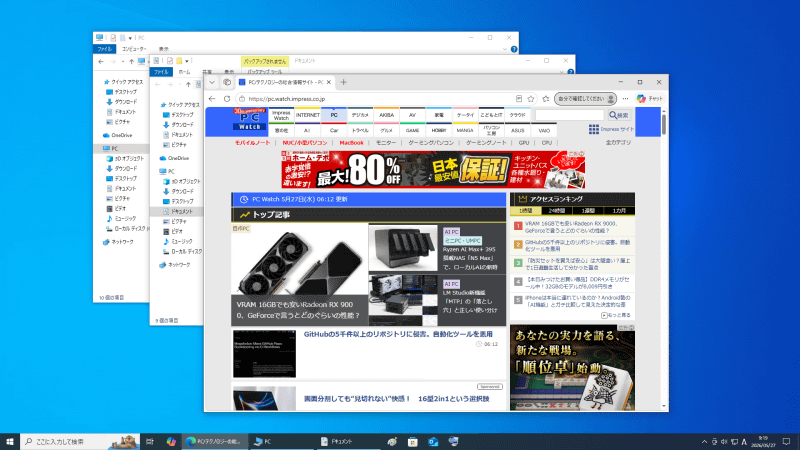Image resolution: width=800 pixels, height=450 pixels.
Task: Open the モバイルノート category link
Action: tap(252, 143)
